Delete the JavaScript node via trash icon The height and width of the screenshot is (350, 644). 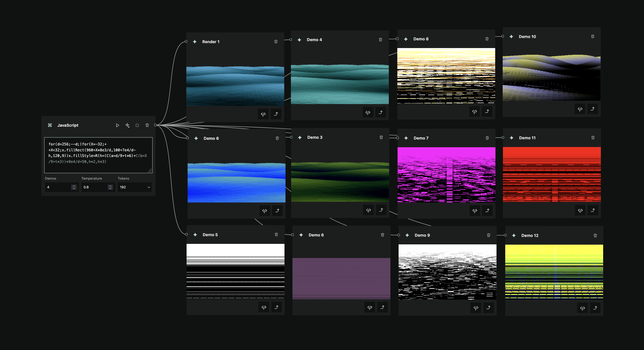147,125
